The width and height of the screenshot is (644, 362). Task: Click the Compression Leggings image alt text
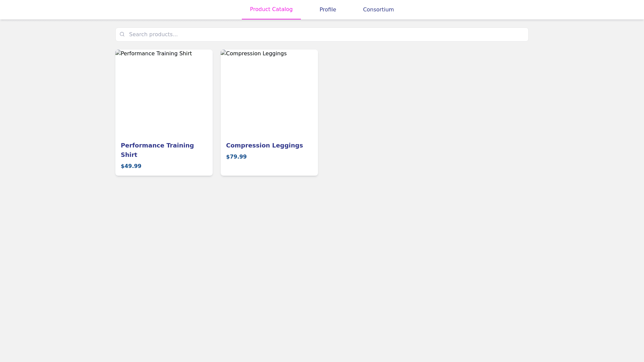[x=256, y=54]
